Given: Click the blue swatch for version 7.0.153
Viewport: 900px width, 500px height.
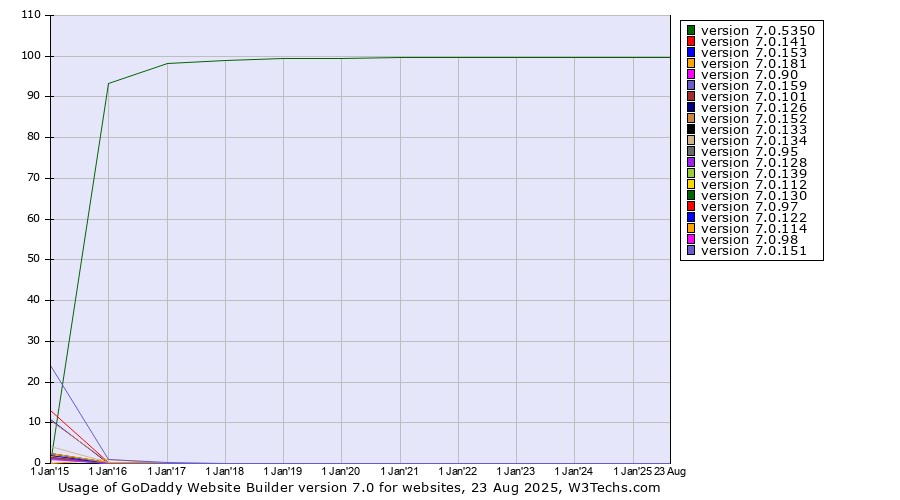Looking at the screenshot, I should [x=691, y=52].
